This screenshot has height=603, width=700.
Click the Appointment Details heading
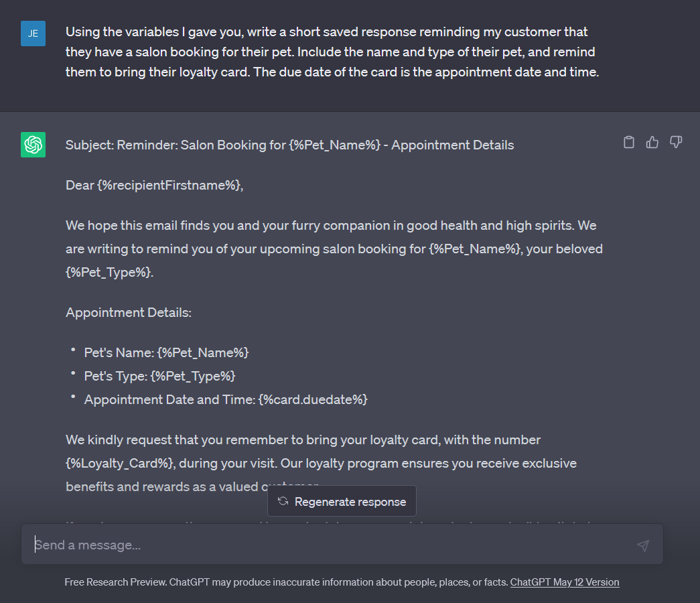(129, 312)
